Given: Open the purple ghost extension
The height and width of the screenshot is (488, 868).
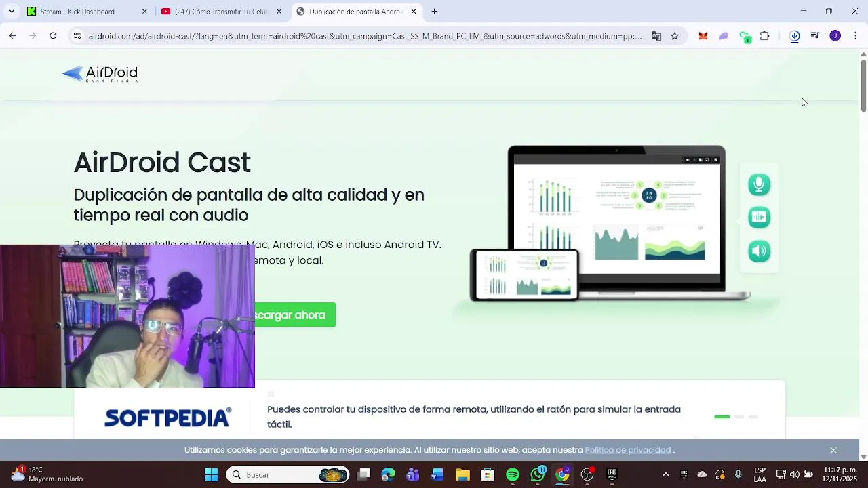Looking at the screenshot, I should pyautogui.click(x=724, y=36).
